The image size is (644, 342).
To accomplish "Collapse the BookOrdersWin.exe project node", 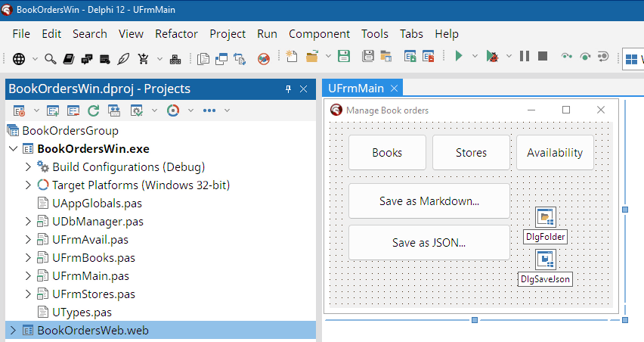I will 13,148.
